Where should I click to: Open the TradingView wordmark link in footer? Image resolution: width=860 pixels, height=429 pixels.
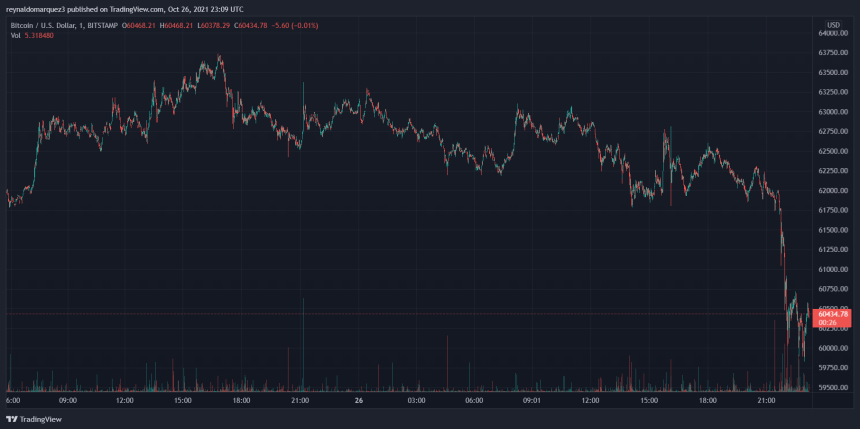pos(38,420)
